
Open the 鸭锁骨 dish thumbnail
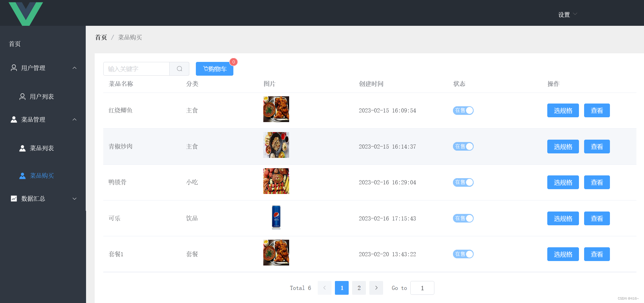pyautogui.click(x=276, y=181)
